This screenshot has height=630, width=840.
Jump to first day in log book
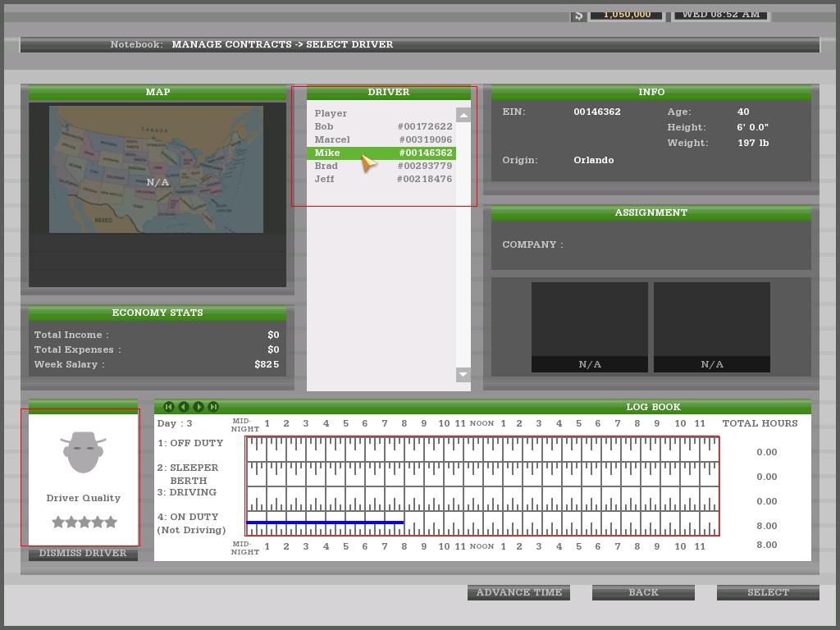coord(169,407)
